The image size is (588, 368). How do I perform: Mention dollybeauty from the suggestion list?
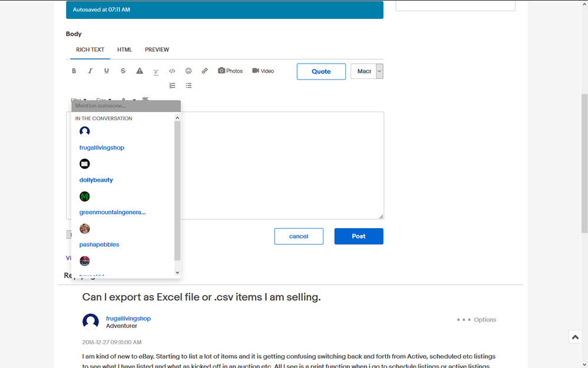[96, 180]
